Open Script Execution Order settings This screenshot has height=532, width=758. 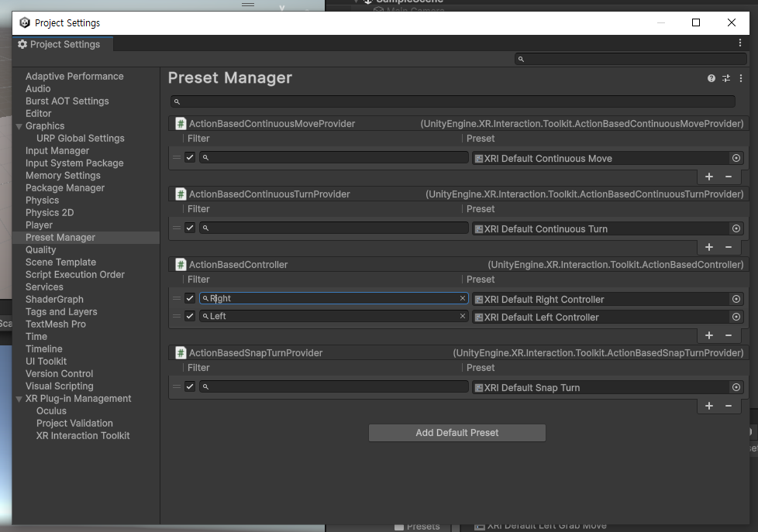[x=75, y=274]
